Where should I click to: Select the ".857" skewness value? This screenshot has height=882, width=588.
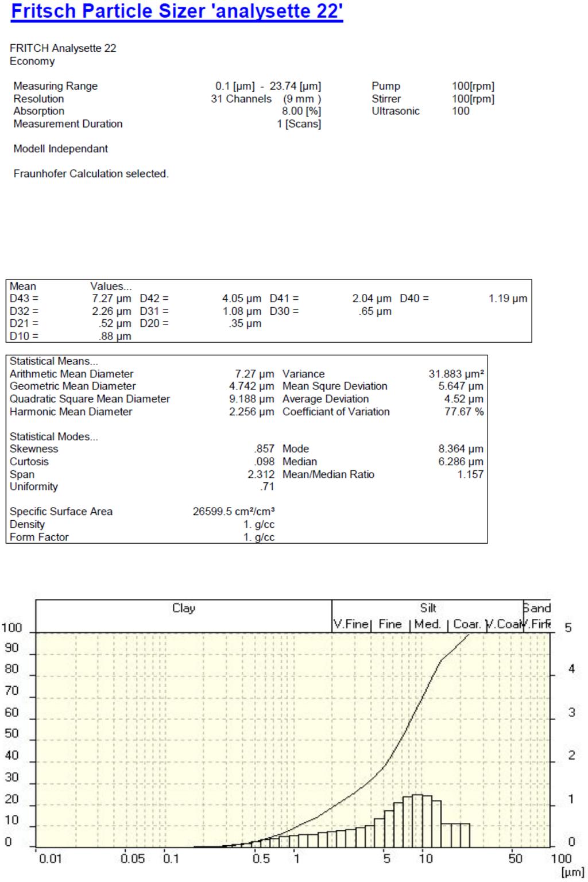pyautogui.click(x=264, y=449)
